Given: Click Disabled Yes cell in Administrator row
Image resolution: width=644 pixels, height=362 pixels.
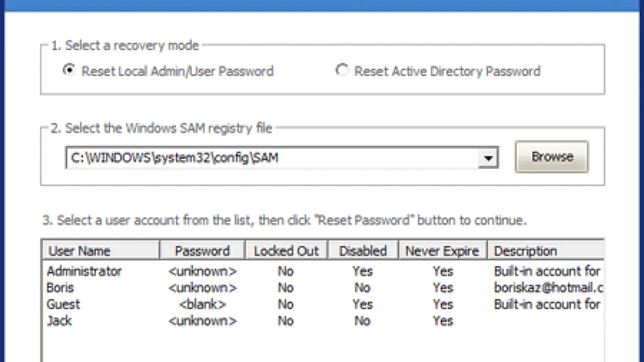Looking at the screenshot, I should (362, 271).
